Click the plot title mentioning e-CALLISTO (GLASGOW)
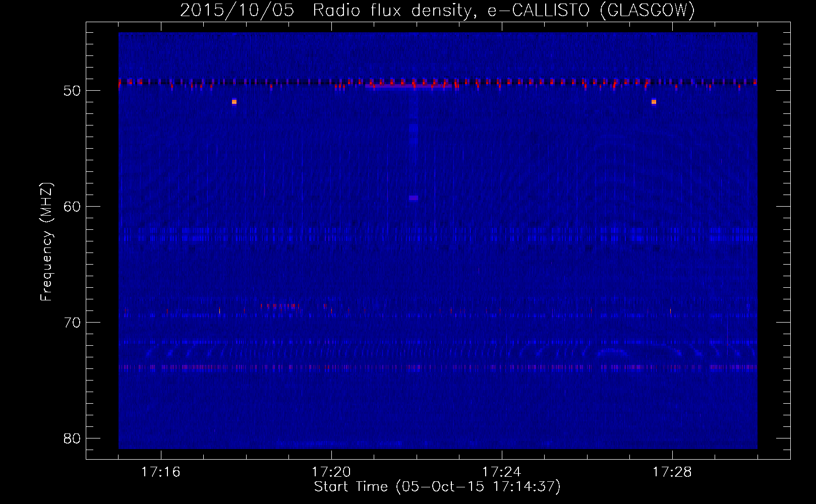 437,11
